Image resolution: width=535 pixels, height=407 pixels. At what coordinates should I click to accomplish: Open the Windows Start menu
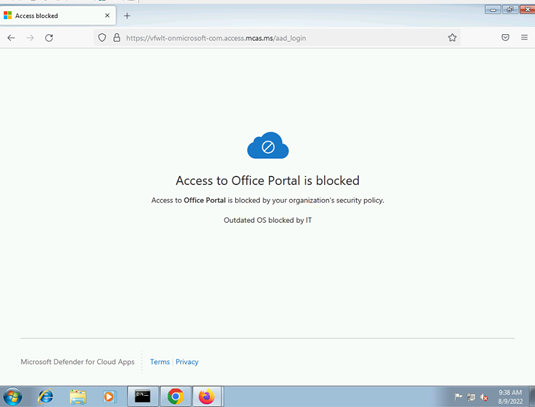(13, 397)
